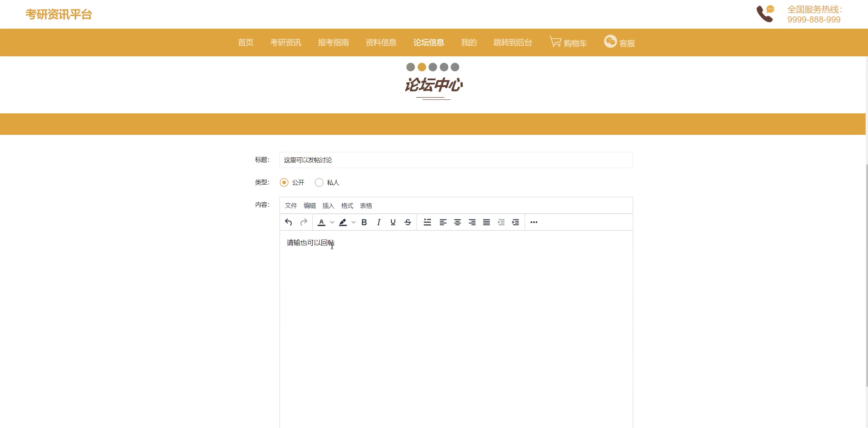
Task: Apply italic formatting in the editor
Action: 378,222
